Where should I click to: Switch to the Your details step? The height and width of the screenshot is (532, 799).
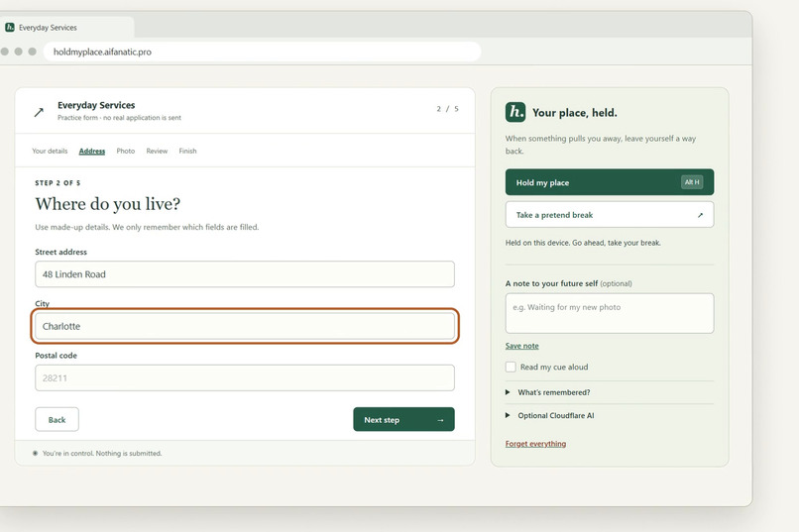[x=50, y=152]
